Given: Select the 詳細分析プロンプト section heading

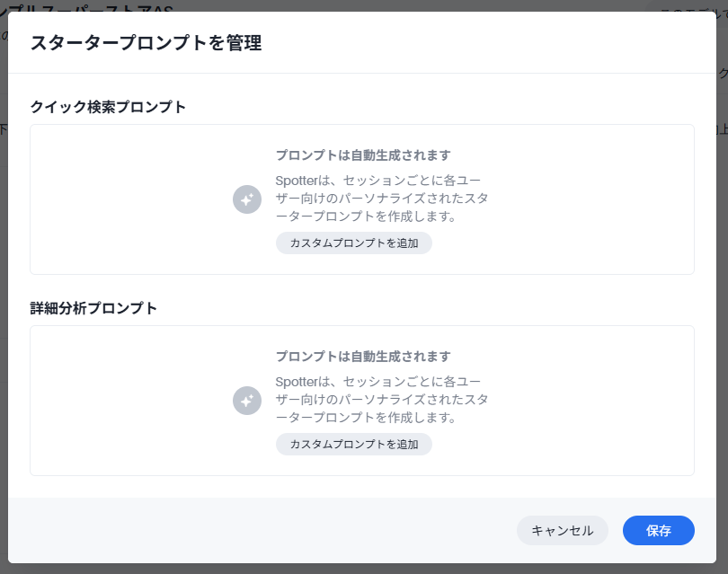Looking at the screenshot, I should 93,308.
